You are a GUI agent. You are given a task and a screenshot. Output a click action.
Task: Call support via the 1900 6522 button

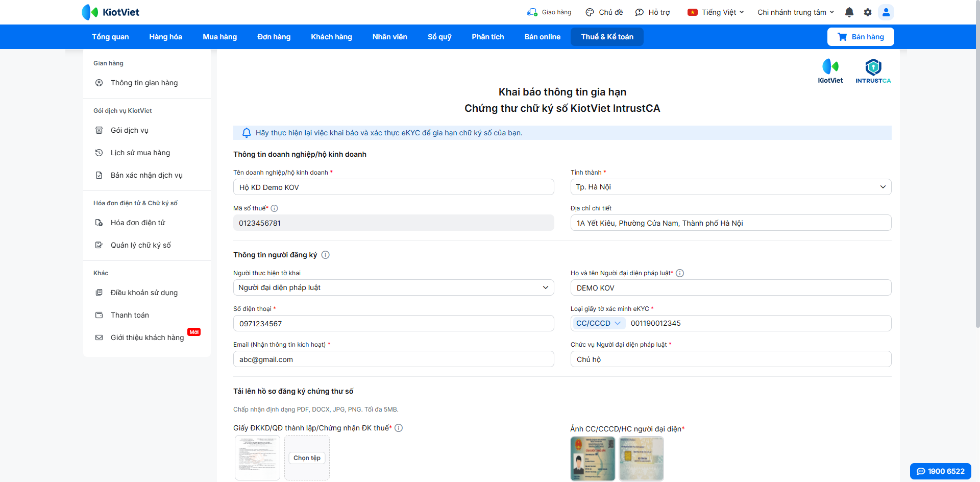coord(941,471)
